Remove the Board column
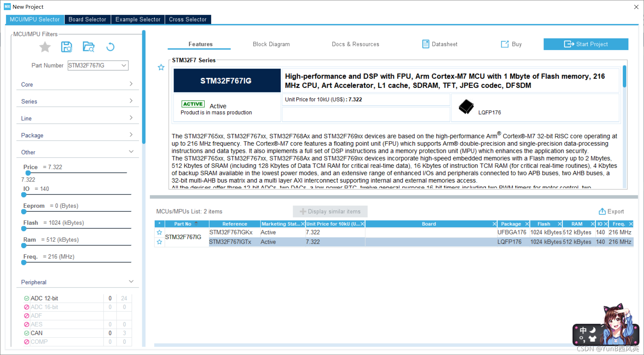The width and height of the screenshot is (644, 355). (x=494, y=224)
